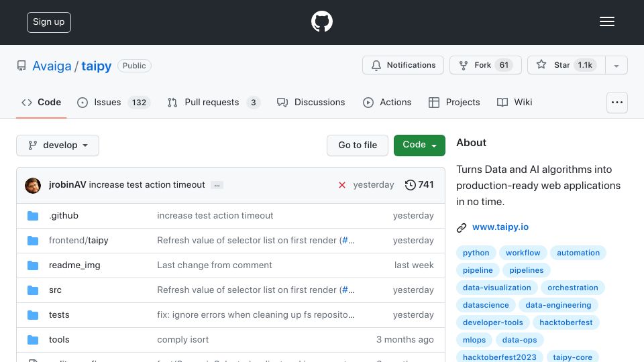The width and height of the screenshot is (644, 362).
Task: Click the mlops topic tag
Action: click(474, 341)
